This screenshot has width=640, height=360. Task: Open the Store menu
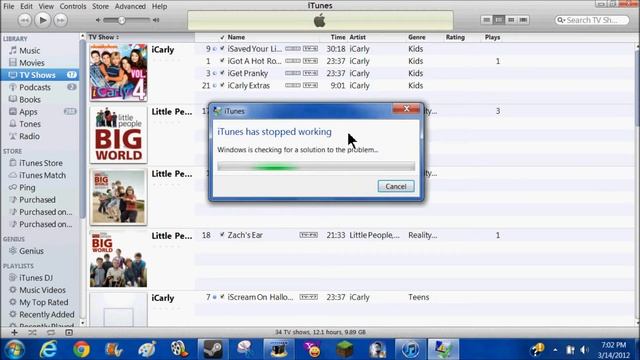click(100, 7)
